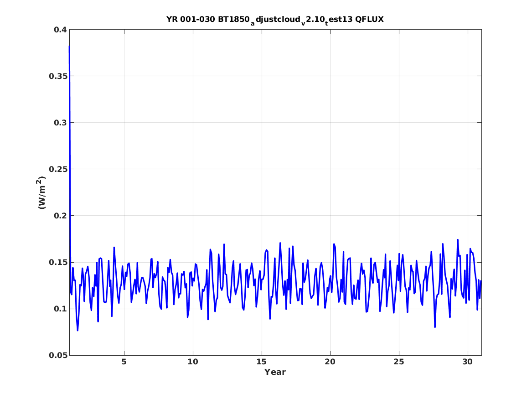532x399 pixels.
Task: Click x-axis tick label '15'
Action: click(262, 362)
